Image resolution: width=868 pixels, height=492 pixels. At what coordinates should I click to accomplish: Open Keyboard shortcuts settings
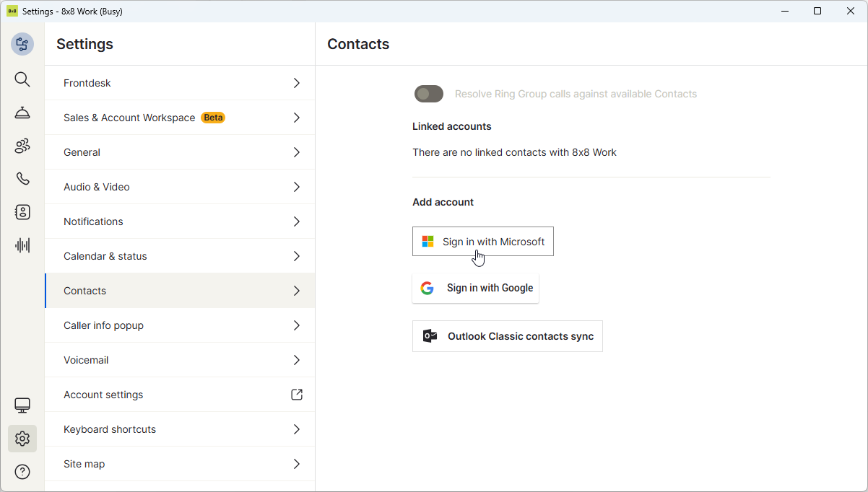point(110,429)
